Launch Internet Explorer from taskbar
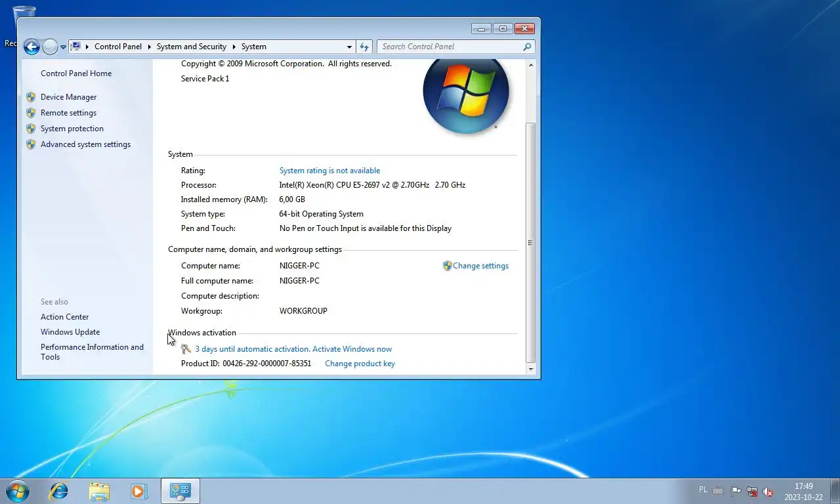 (x=59, y=491)
